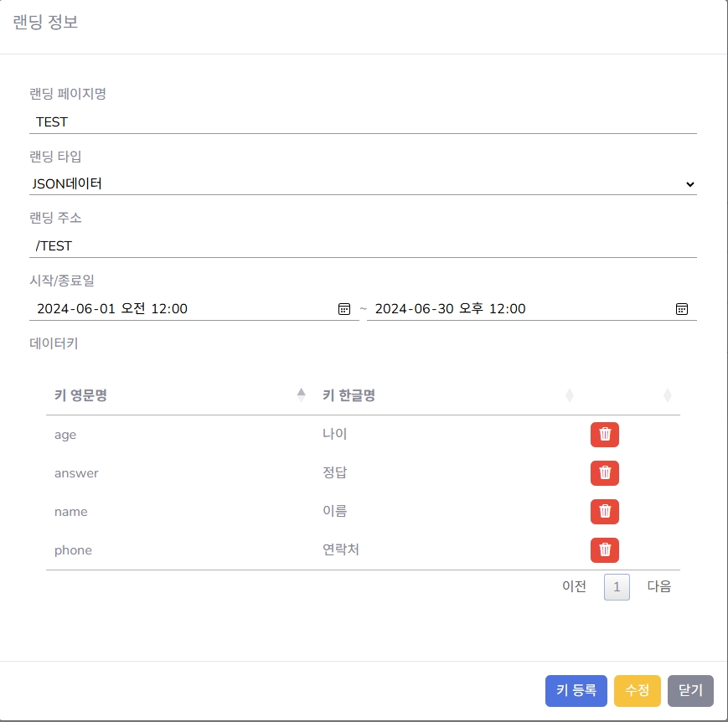The image size is (728, 722).
Task: Remove the name key with trash icon
Action: pyautogui.click(x=605, y=512)
